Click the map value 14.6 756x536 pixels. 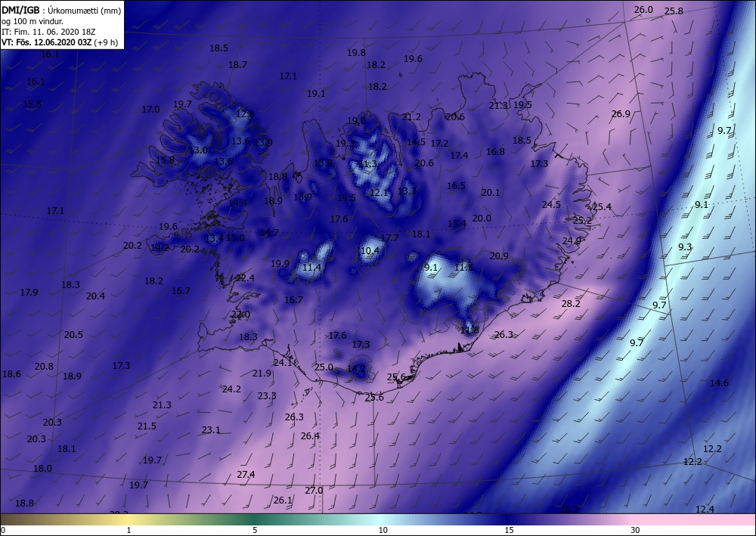pyautogui.click(x=720, y=383)
